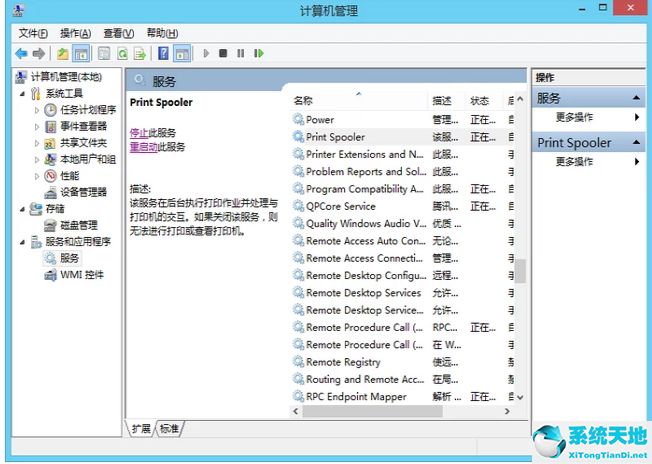Expand the 性能 node arrow
Image resolution: width=652 pixels, height=464 pixels.
tap(37, 176)
